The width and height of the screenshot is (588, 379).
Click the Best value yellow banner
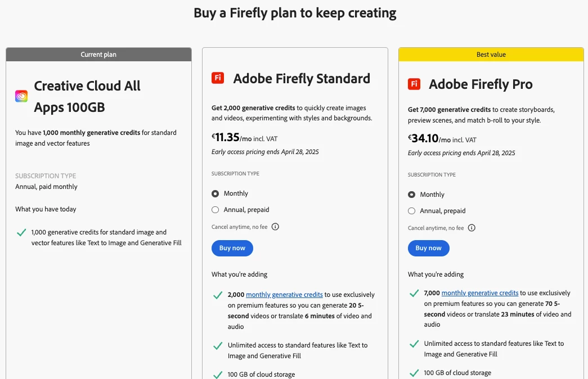(491, 55)
